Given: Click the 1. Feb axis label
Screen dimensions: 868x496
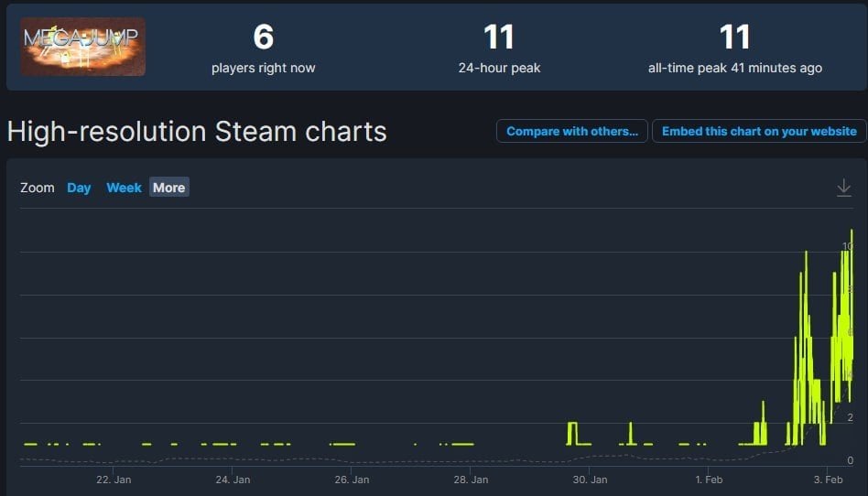Looking at the screenshot, I should [x=709, y=480].
